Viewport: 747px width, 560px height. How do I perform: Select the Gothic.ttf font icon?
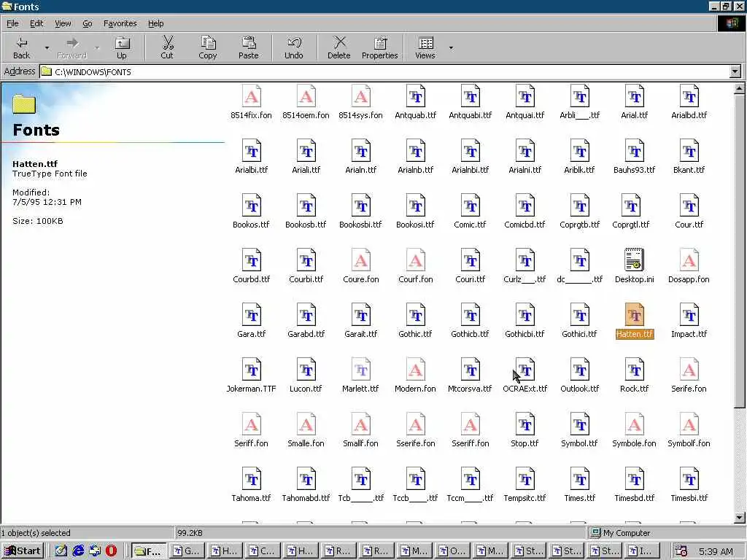click(x=415, y=315)
